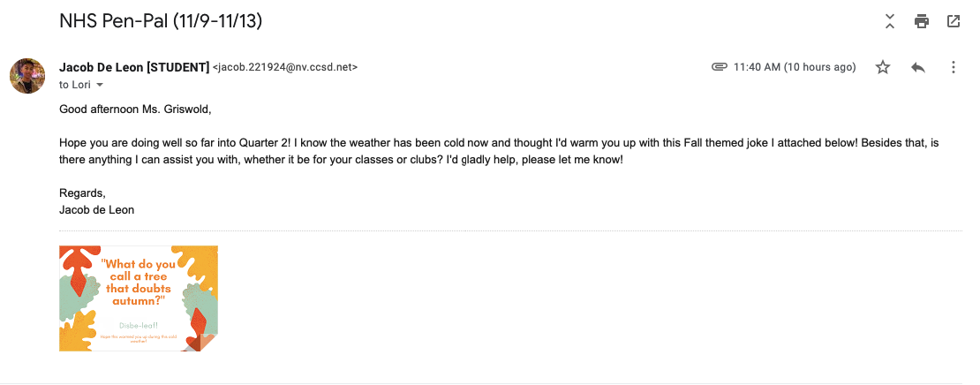
Task: Open the conversation in a new window
Action: (x=954, y=21)
